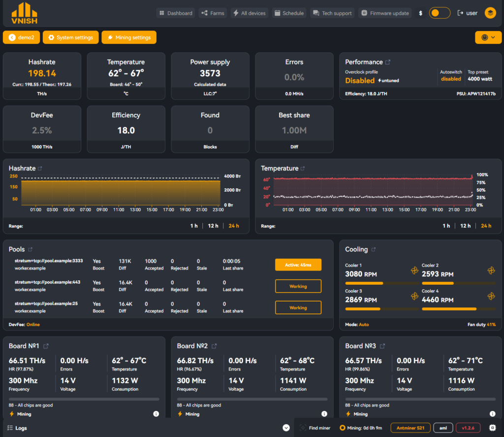Click the Cooler 2 fan icon

tap(491, 270)
